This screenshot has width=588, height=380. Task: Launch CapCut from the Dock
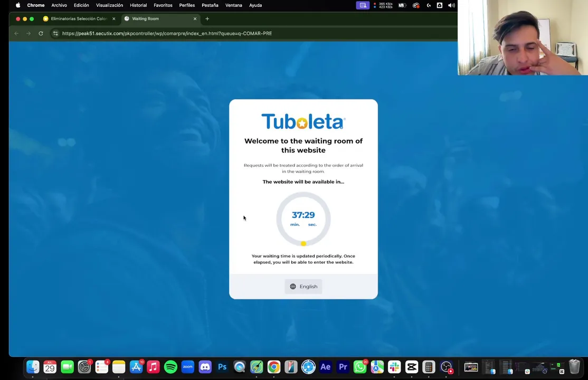point(411,367)
